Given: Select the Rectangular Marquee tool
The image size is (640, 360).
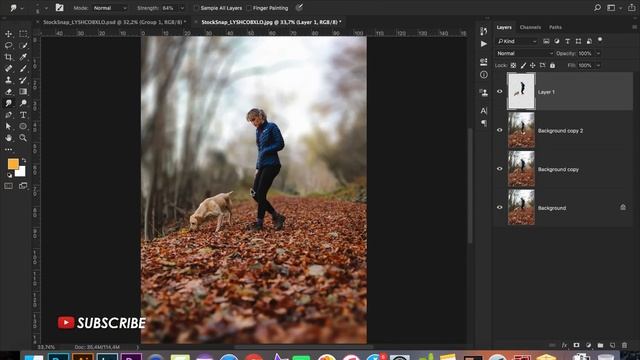Looking at the screenshot, I should 23,34.
